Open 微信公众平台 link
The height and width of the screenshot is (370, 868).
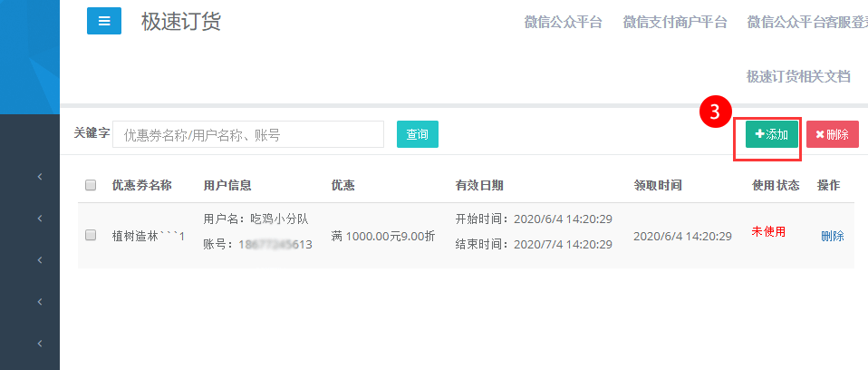[563, 22]
